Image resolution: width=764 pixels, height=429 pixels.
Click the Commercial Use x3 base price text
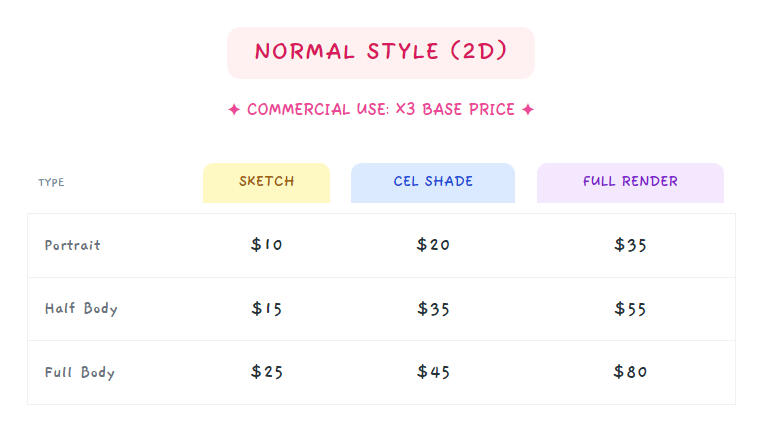[x=381, y=109]
